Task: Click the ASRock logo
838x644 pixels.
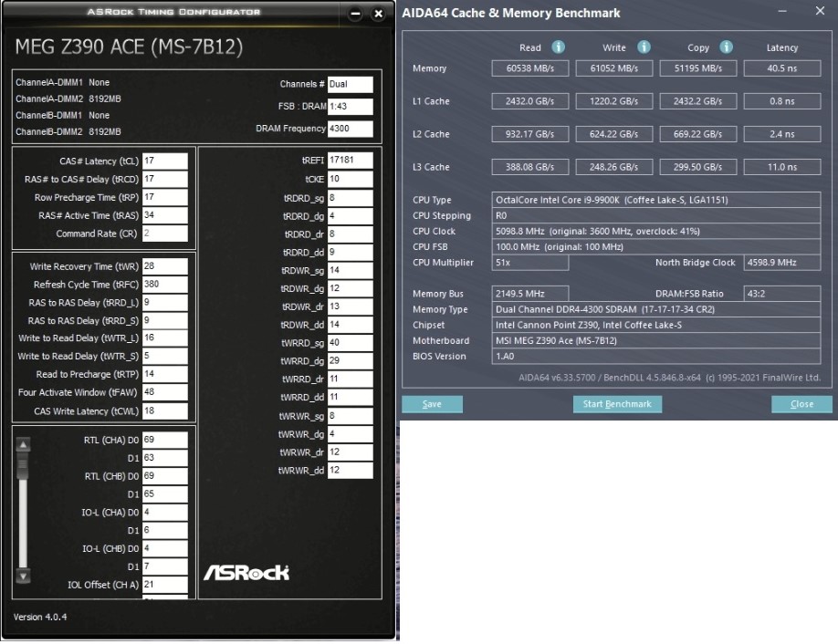Action: 246,573
